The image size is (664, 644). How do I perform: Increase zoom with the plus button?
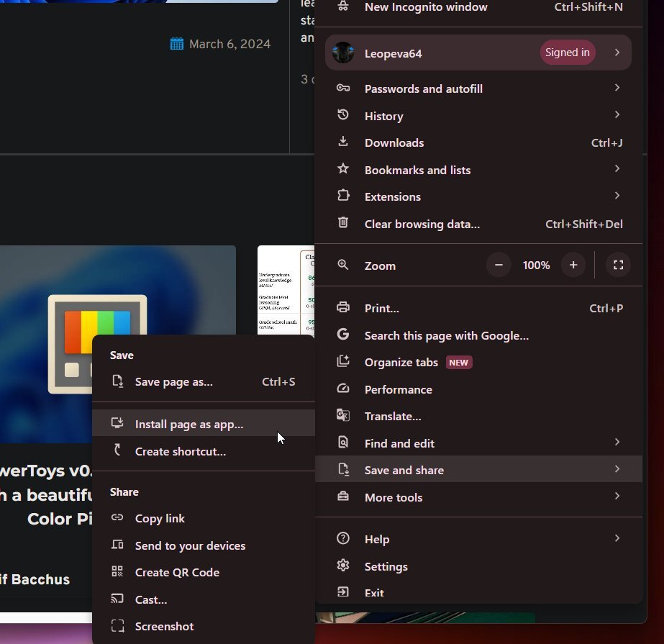pyautogui.click(x=573, y=265)
